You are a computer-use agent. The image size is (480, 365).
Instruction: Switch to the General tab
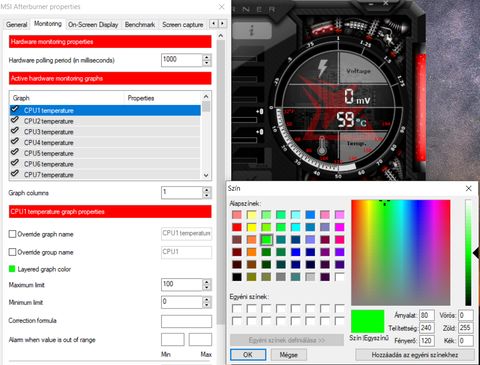16,24
